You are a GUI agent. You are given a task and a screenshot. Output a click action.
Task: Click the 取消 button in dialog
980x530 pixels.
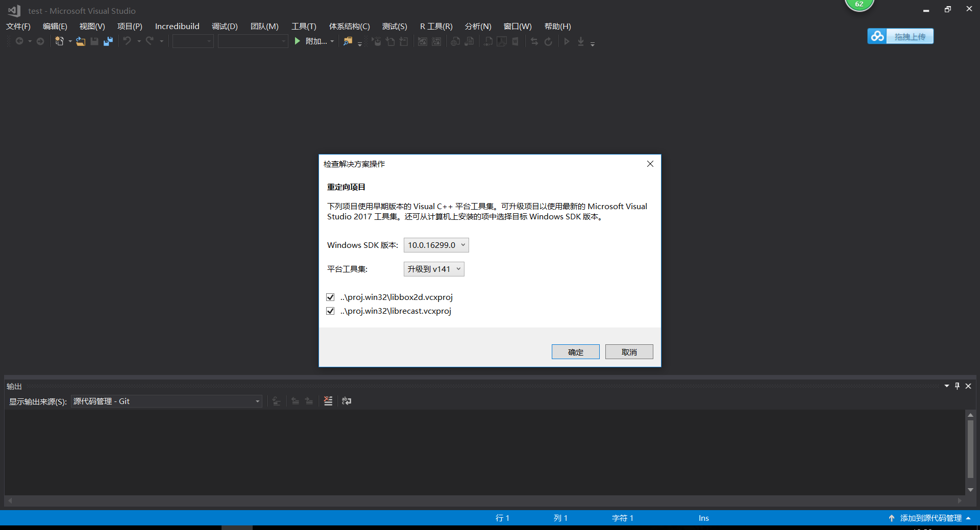pyautogui.click(x=629, y=352)
